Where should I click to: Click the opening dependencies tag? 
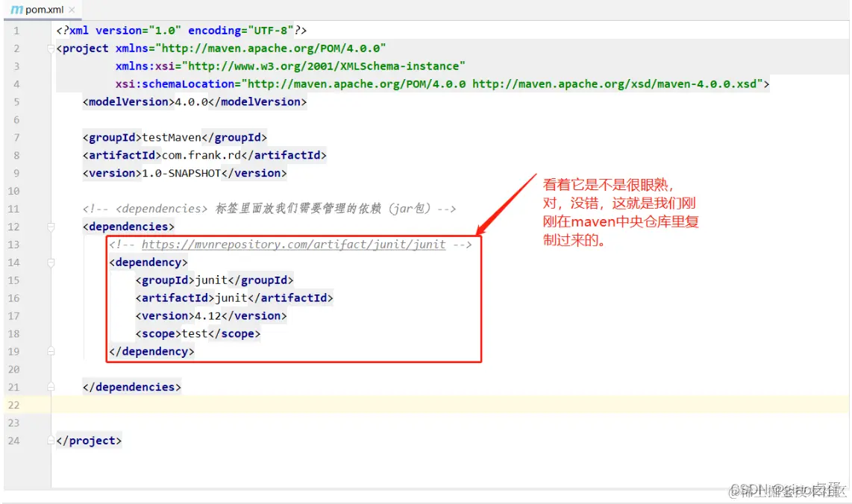click(x=129, y=227)
